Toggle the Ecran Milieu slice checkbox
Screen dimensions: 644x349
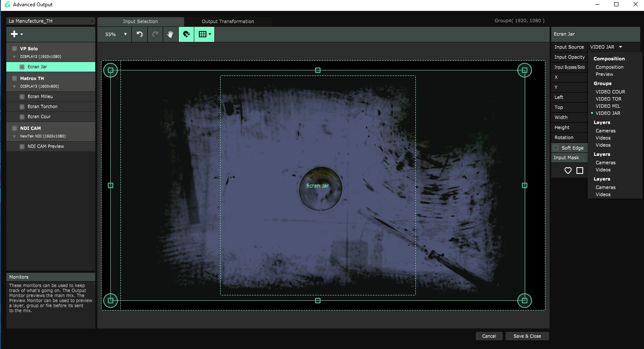point(22,97)
